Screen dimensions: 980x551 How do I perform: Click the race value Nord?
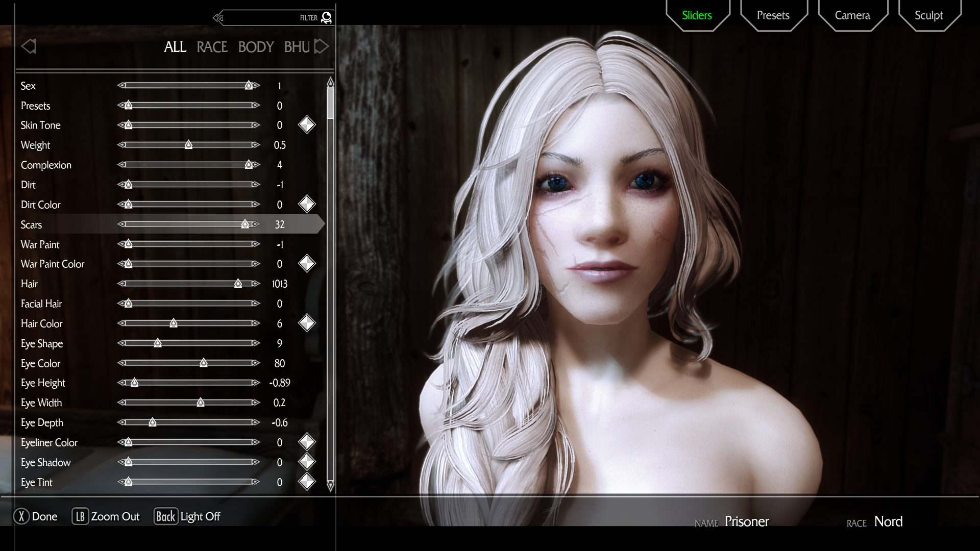click(x=889, y=521)
